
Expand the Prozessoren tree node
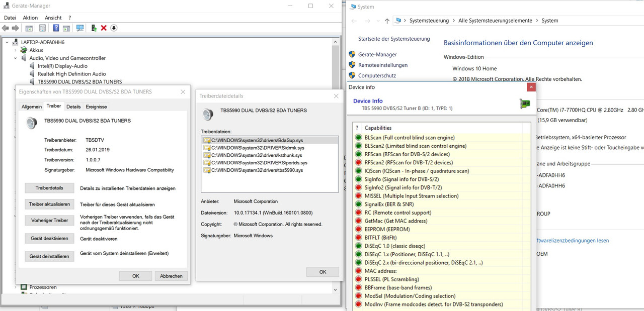pyautogui.click(x=16, y=287)
